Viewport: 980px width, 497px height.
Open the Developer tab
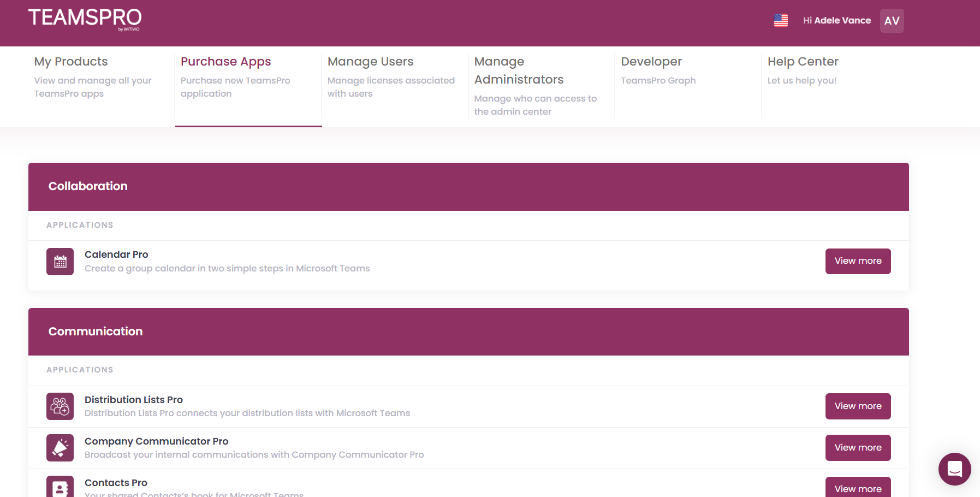(651, 62)
